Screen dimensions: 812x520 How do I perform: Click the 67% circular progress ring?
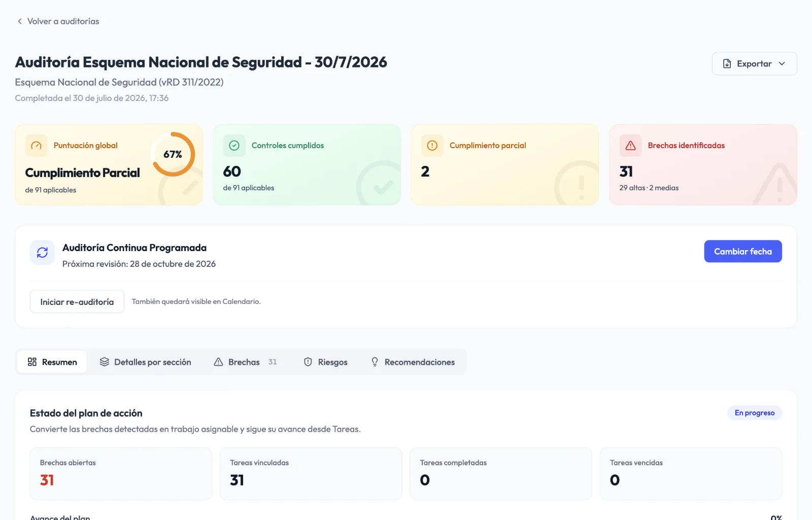[173, 154]
